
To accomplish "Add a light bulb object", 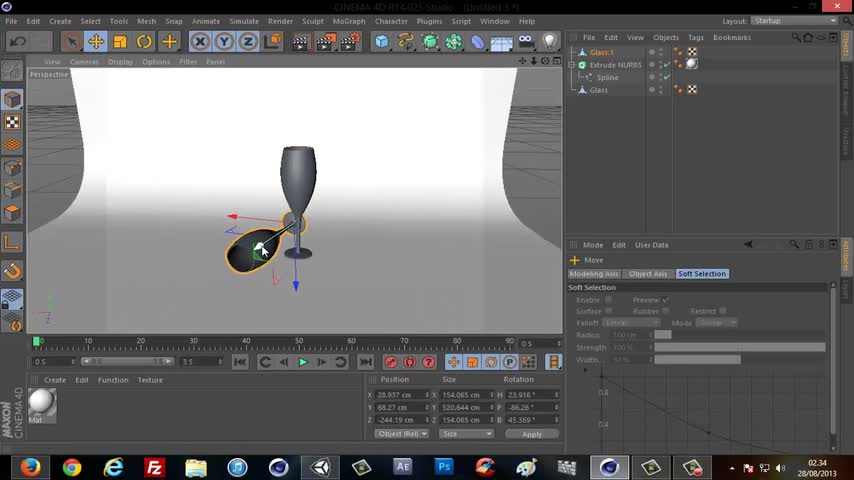I will point(550,41).
